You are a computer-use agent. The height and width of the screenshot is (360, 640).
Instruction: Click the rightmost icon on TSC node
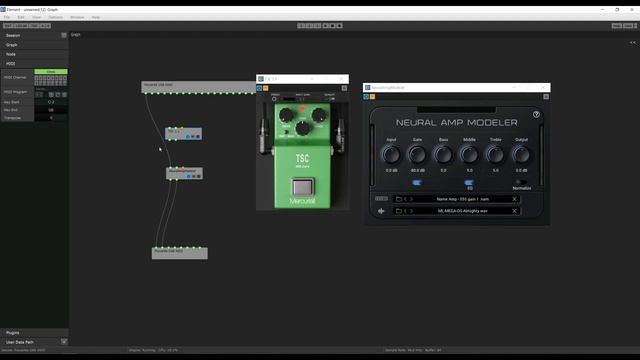click(198, 136)
